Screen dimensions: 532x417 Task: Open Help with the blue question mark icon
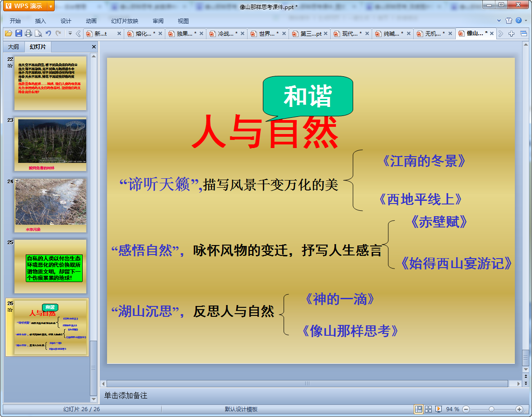tap(518, 21)
